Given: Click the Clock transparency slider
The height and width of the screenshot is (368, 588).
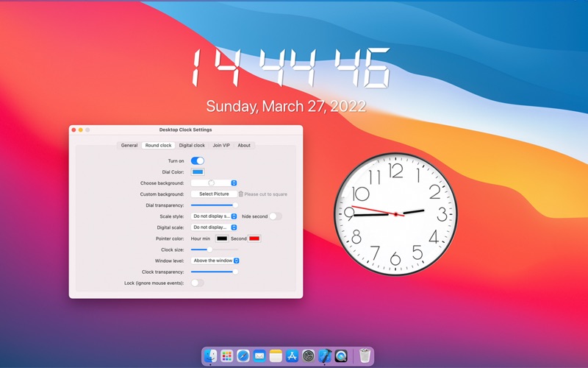Looking at the screenshot, I should click(x=214, y=272).
